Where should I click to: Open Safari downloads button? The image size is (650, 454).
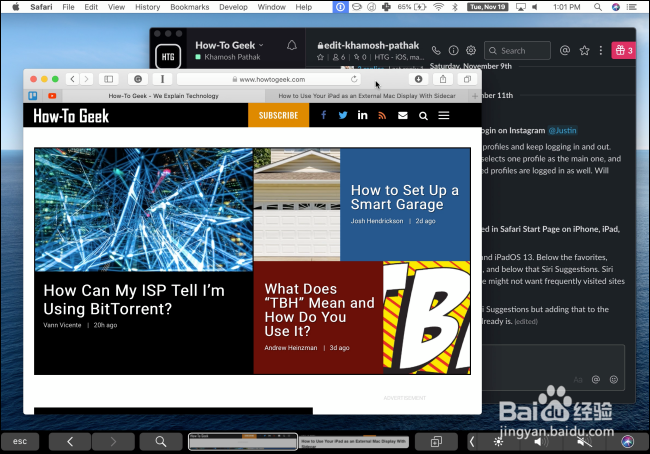point(418,79)
